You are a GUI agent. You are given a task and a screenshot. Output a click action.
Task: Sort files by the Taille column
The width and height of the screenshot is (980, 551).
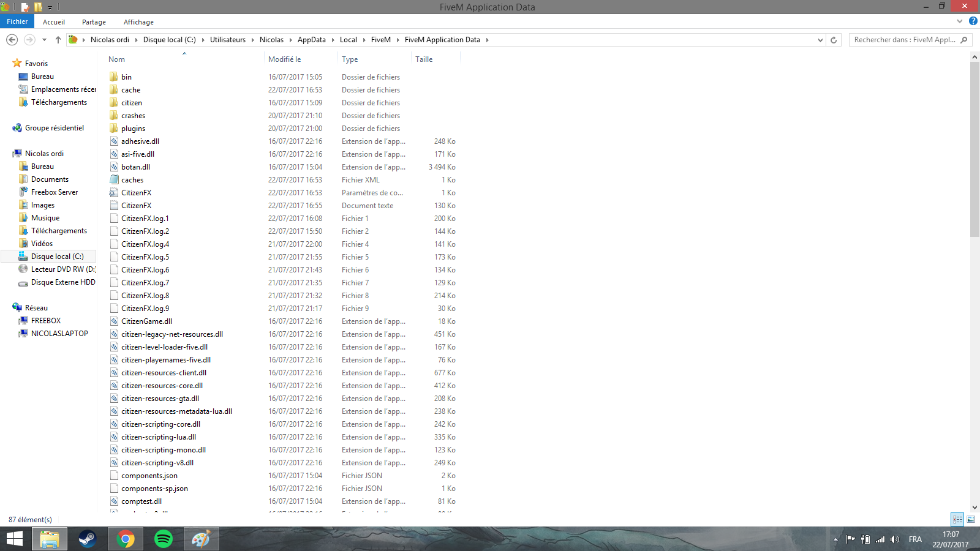coord(424,59)
